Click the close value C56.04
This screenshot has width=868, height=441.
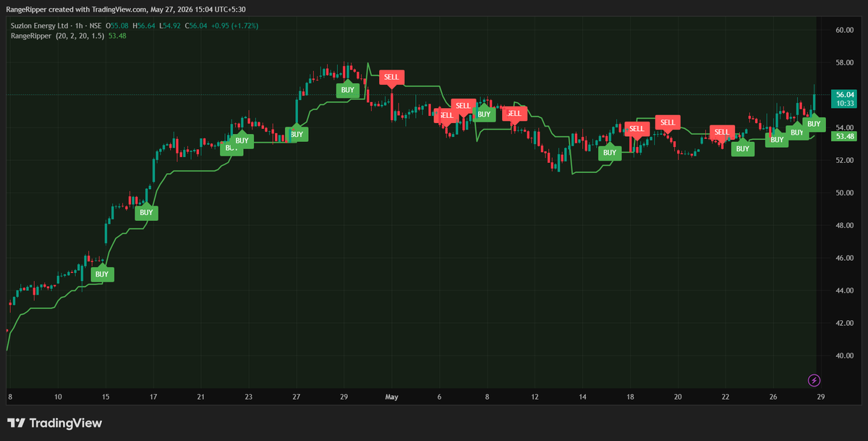tap(196, 26)
